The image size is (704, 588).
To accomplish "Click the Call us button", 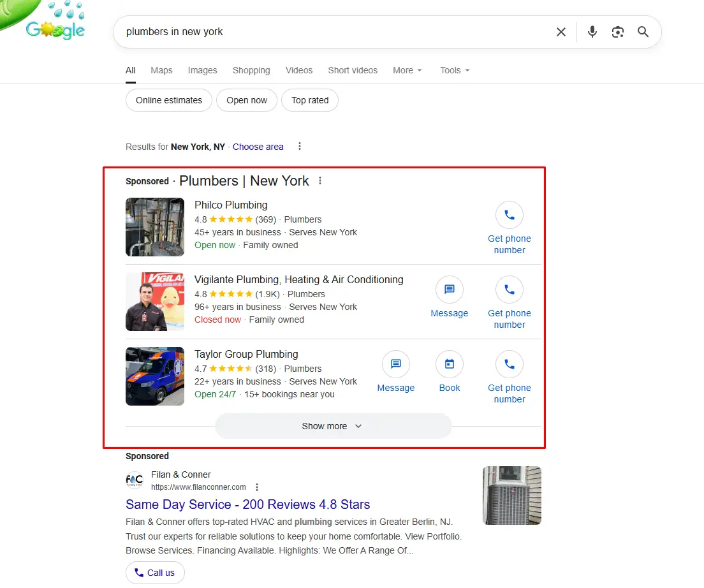I will tap(155, 573).
